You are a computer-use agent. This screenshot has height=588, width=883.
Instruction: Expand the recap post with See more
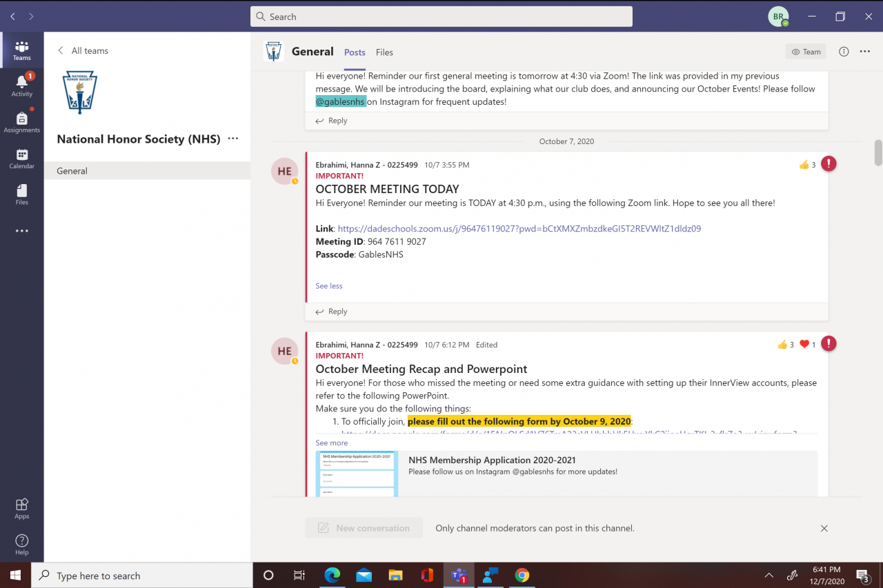tap(331, 443)
